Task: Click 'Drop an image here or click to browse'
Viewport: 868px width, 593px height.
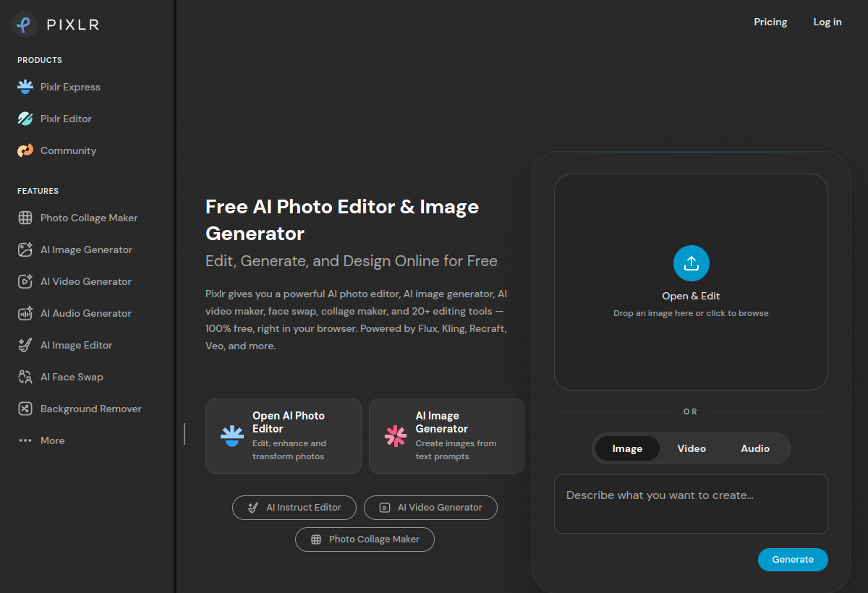Action: coord(691,313)
